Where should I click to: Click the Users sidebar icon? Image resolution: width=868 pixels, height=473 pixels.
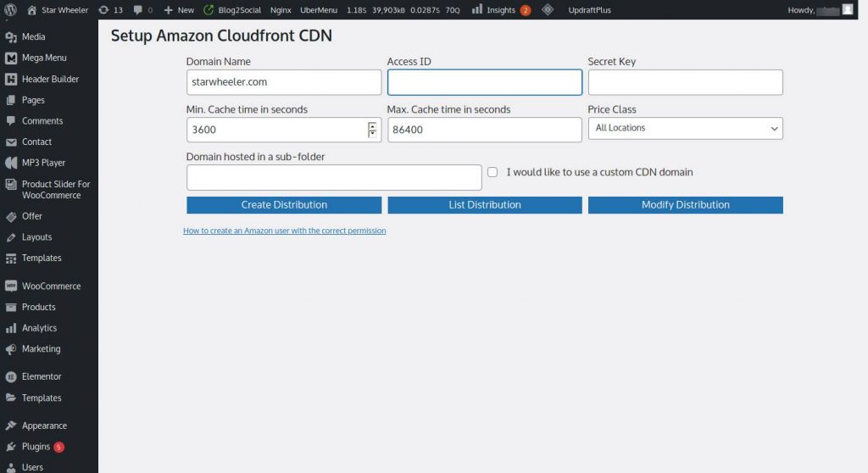tap(11, 467)
